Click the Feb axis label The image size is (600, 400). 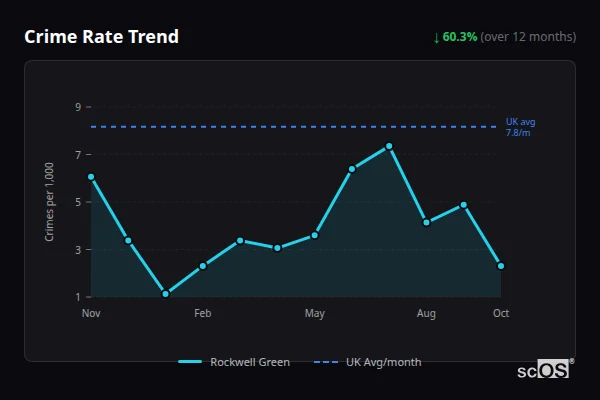click(203, 313)
